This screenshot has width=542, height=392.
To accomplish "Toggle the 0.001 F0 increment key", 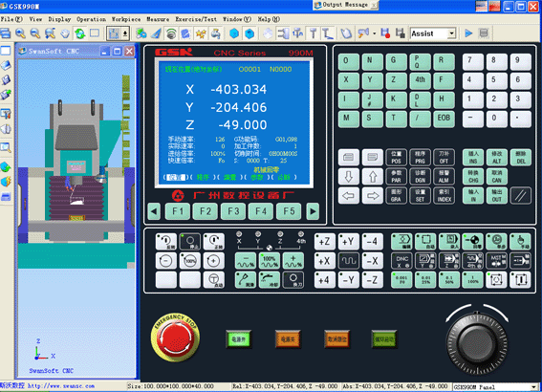I will (x=401, y=280).
